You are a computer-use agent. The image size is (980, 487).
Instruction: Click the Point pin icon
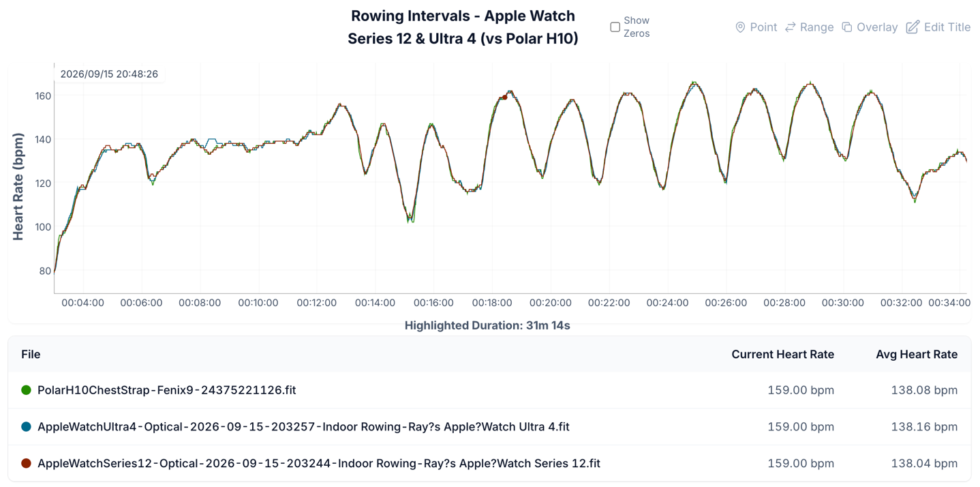pyautogui.click(x=740, y=27)
